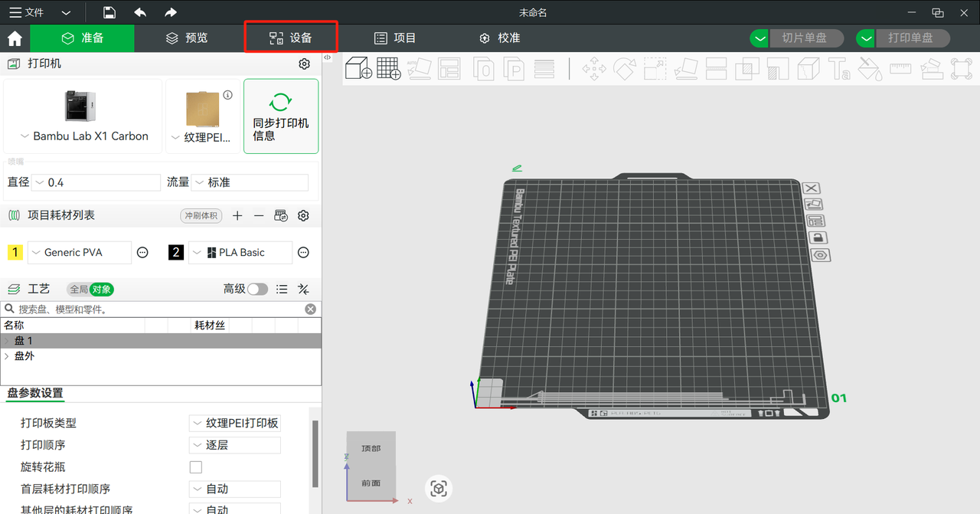980x514 pixels.
Task: Open the 打印单盘 green dropdown arrow
Action: point(865,38)
